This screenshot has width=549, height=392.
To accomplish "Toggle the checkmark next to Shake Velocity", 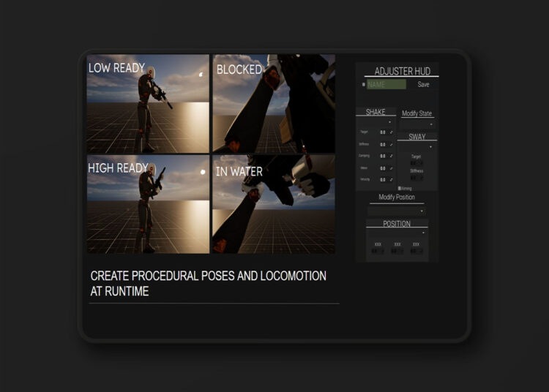I will click(x=391, y=179).
